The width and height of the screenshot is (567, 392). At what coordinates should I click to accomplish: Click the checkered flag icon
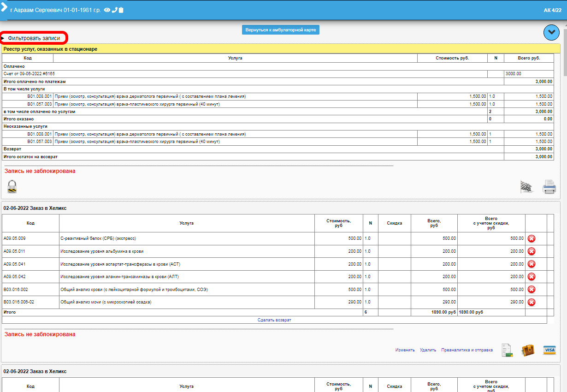pos(526,187)
